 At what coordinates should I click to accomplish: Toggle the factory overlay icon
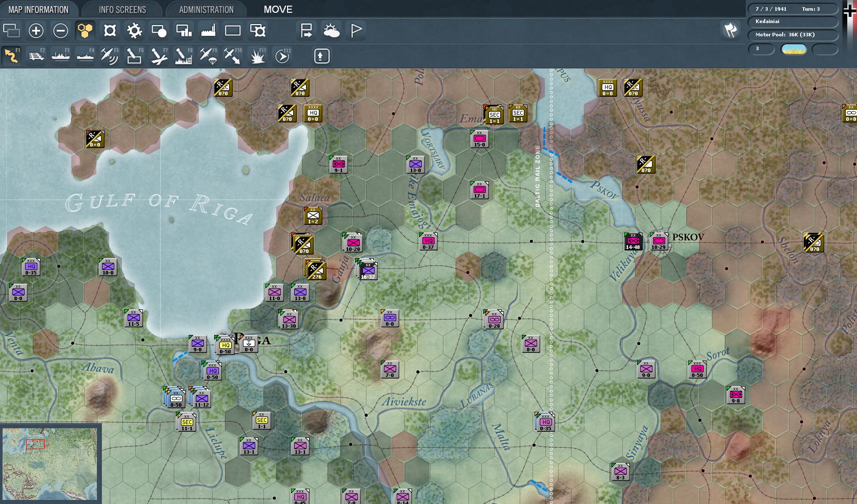[208, 31]
